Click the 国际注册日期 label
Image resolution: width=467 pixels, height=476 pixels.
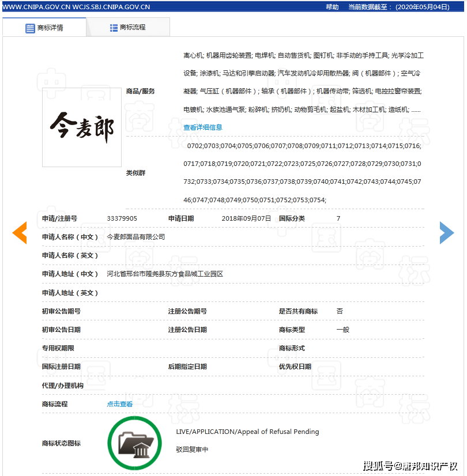pos(61,367)
